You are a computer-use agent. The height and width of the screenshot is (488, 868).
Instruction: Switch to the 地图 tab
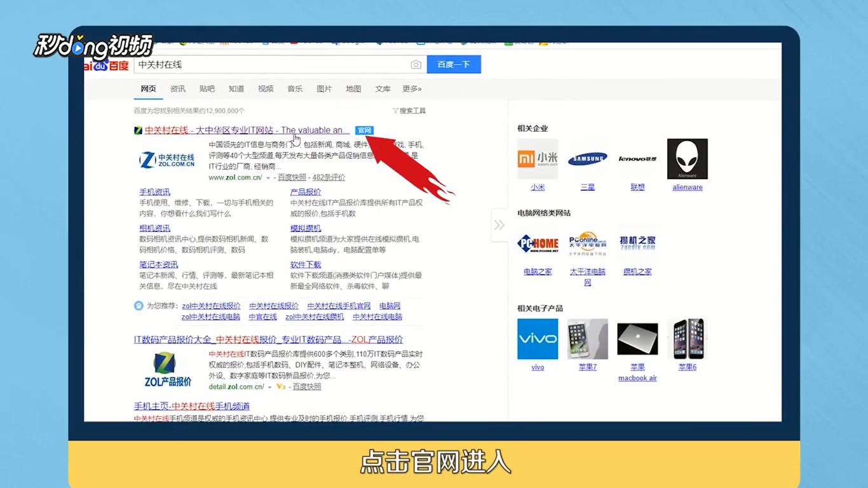[353, 89]
